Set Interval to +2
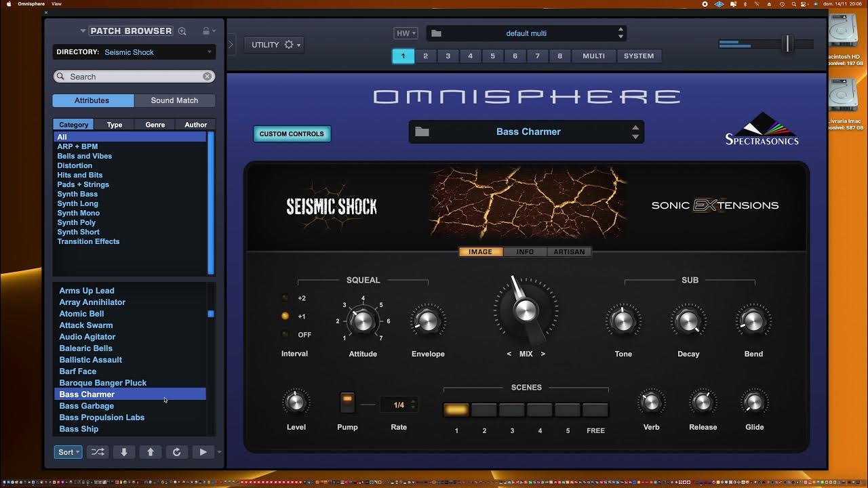 point(285,298)
